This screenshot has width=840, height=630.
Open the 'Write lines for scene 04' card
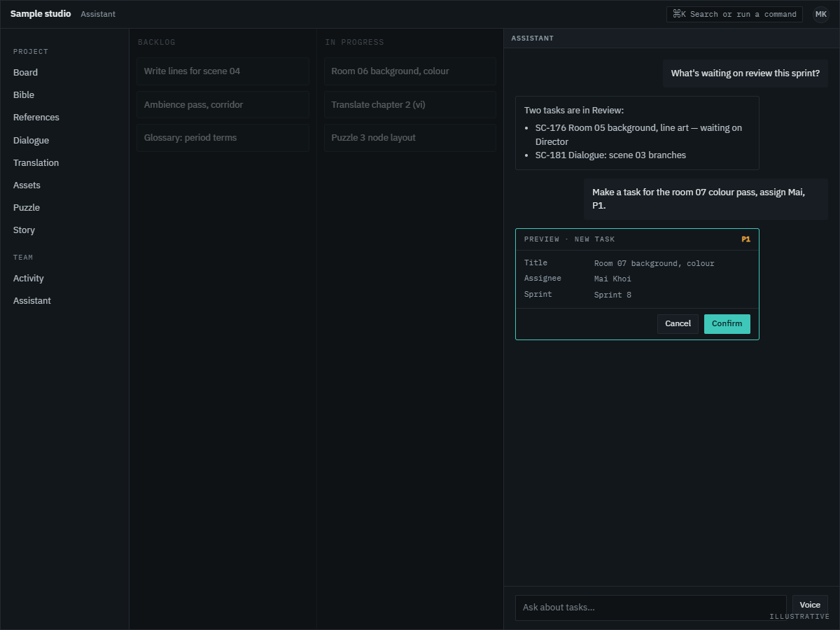click(223, 71)
